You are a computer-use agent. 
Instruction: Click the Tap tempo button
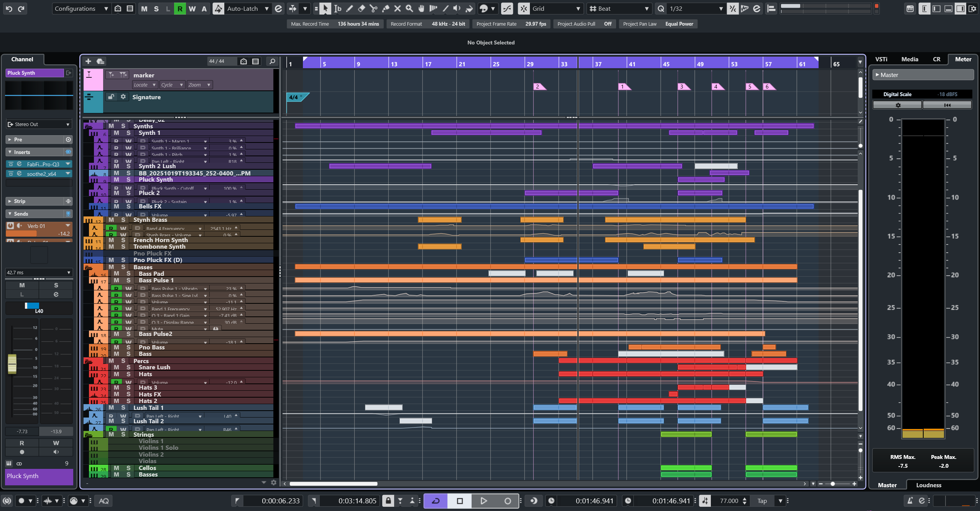762,501
